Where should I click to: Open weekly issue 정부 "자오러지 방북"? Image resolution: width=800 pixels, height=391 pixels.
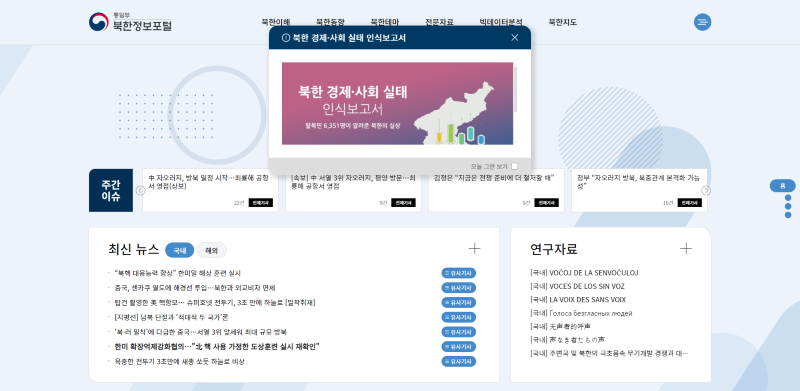click(x=639, y=182)
